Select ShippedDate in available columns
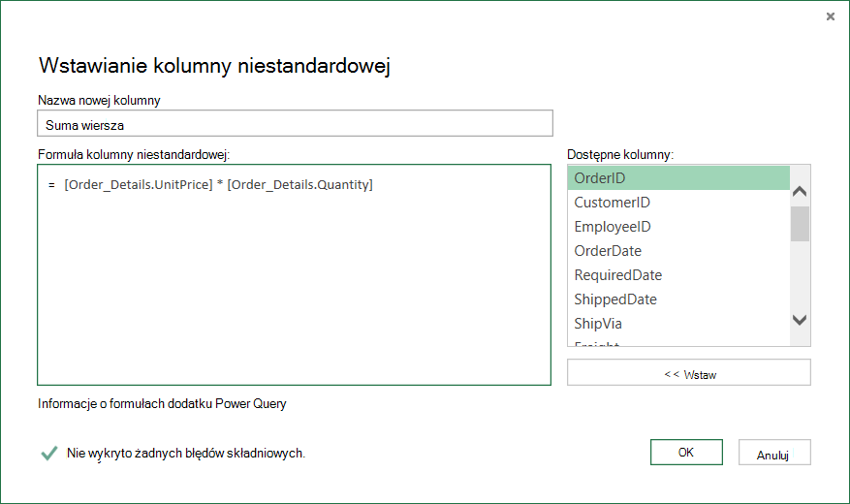850x504 pixels. click(678, 299)
